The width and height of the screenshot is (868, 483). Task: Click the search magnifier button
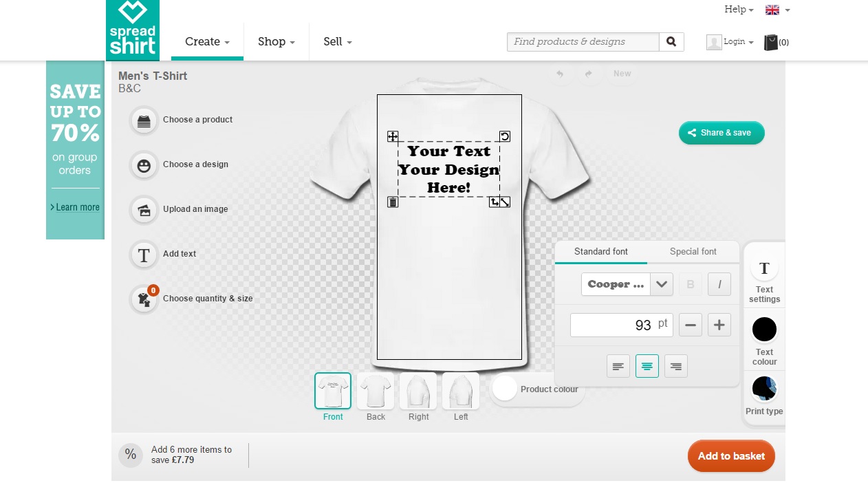(671, 42)
